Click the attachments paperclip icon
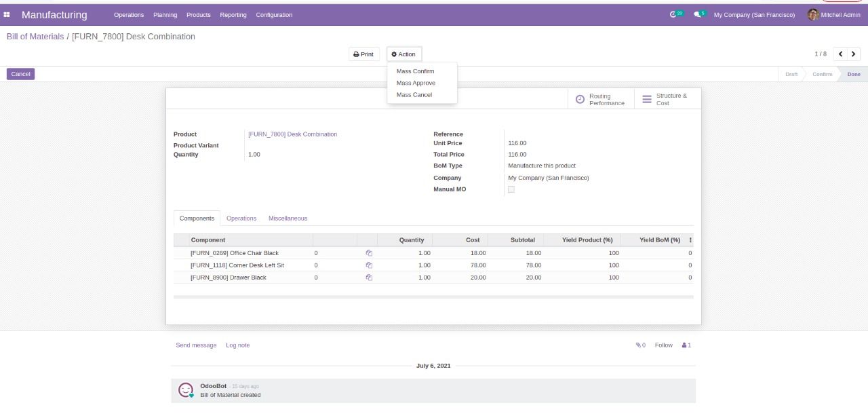The image size is (868, 420). coord(639,345)
